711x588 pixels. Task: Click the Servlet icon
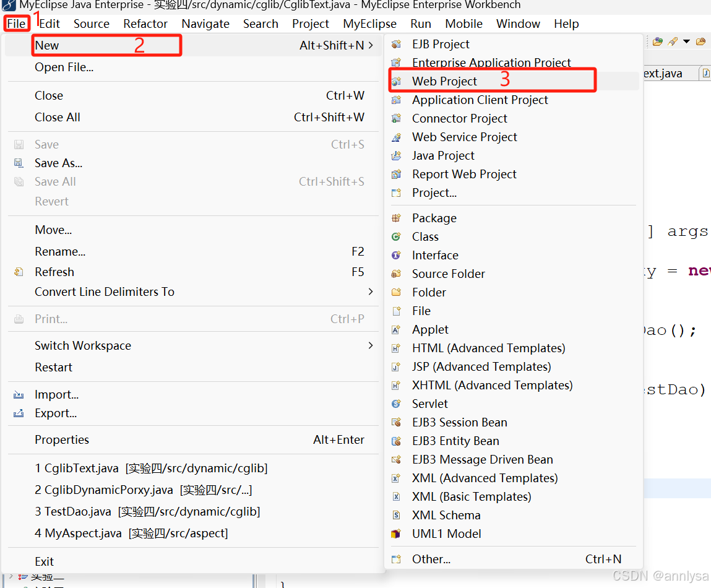(396, 404)
